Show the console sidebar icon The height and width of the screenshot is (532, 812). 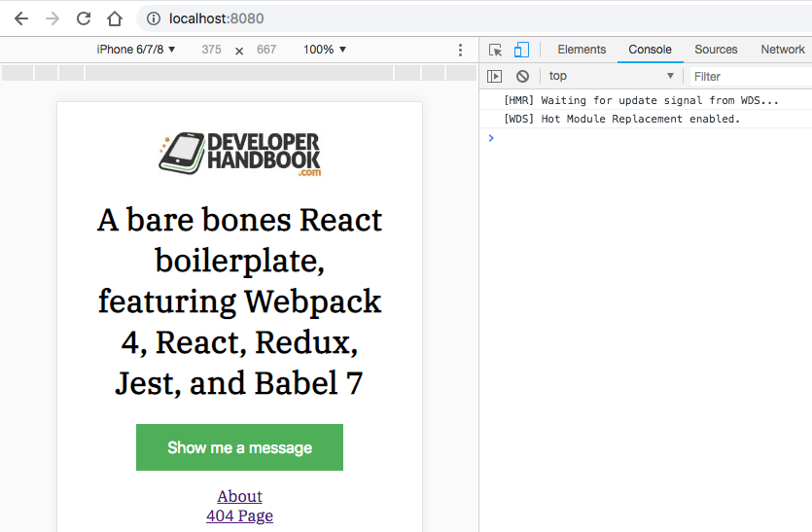(x=495, y=76)
